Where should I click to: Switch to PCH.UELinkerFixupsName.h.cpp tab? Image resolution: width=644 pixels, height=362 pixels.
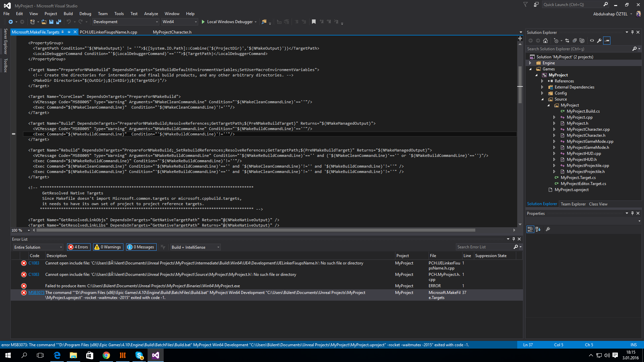coord(108,32)
